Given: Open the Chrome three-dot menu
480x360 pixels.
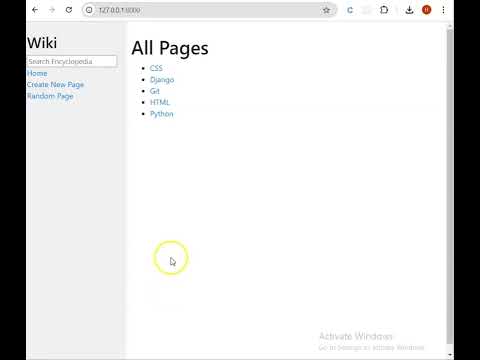Looking at the screenshot, I should (x=443, y=10).
